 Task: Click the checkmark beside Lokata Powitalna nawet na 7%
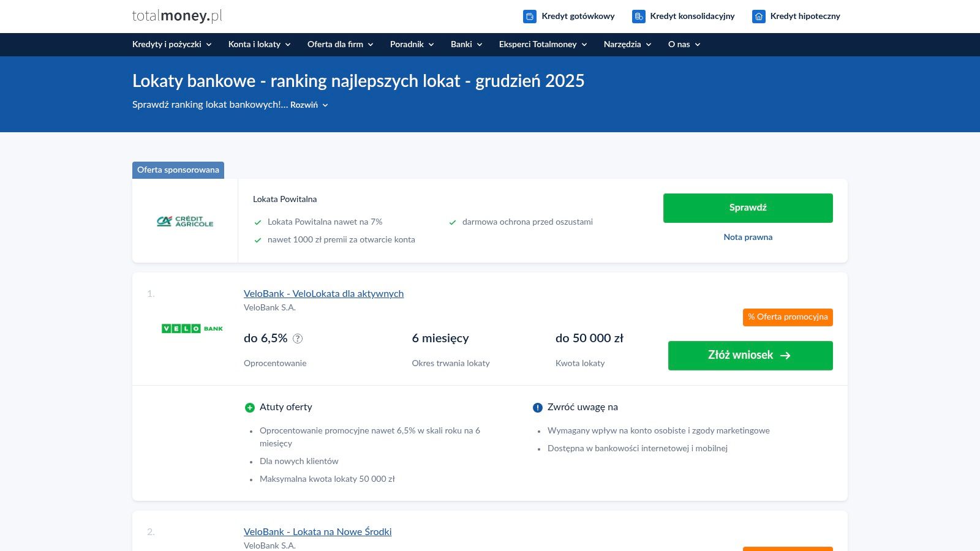(x=258, y=223)
